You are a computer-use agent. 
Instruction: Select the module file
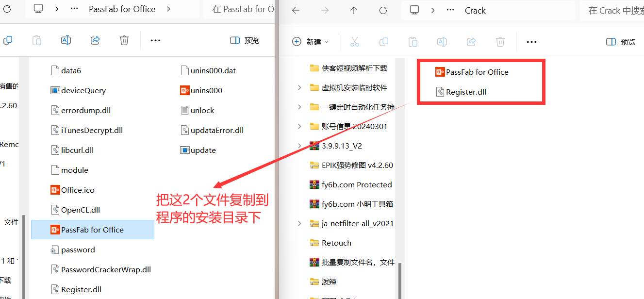point(69,170)
